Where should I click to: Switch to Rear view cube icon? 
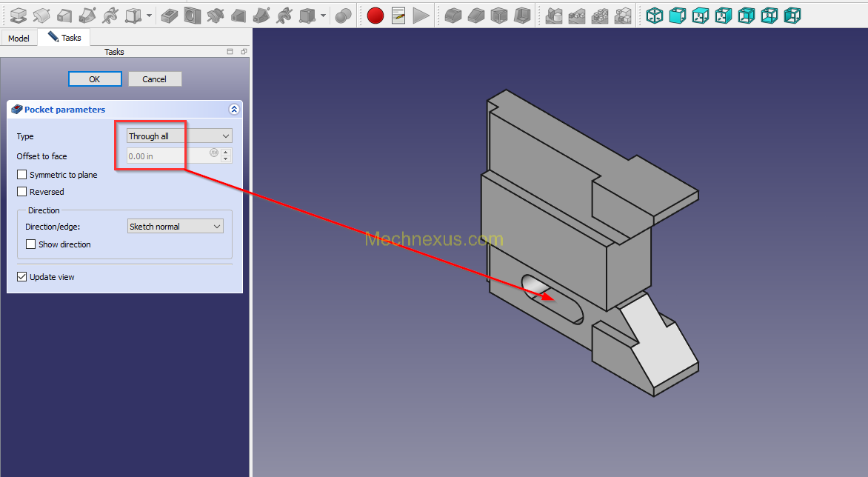tap(747, 16)
